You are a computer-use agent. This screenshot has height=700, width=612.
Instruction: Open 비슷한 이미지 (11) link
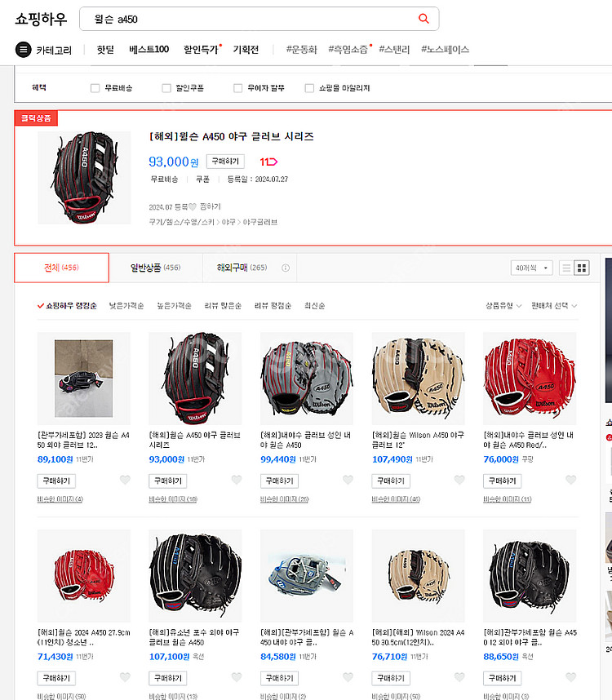[x=508, y=499]
